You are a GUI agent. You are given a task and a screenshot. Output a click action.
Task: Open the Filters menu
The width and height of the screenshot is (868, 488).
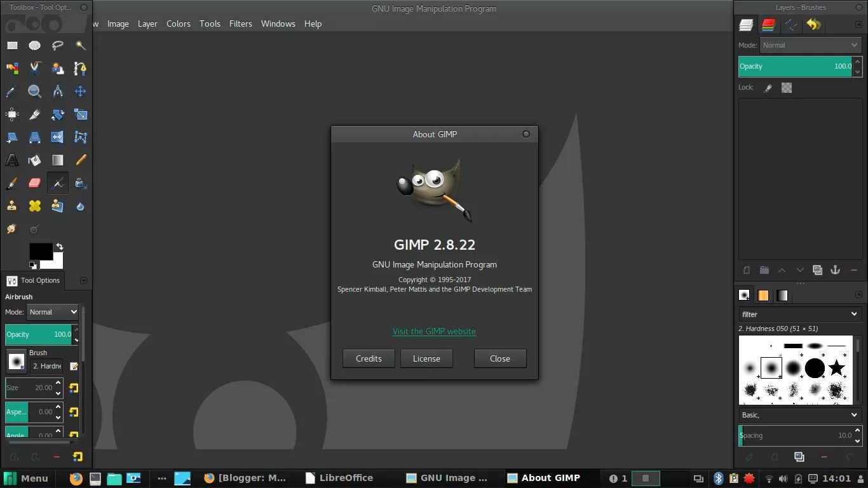coord(241,24)
